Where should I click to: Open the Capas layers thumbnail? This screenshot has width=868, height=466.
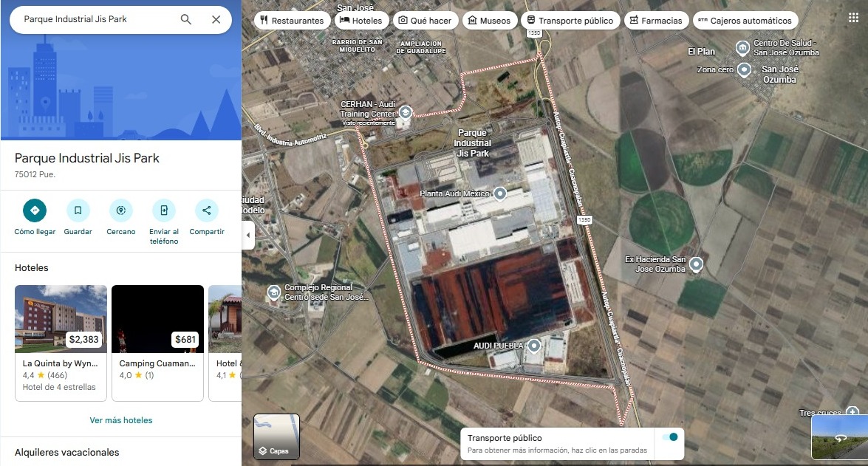click(x=277, y=436)
